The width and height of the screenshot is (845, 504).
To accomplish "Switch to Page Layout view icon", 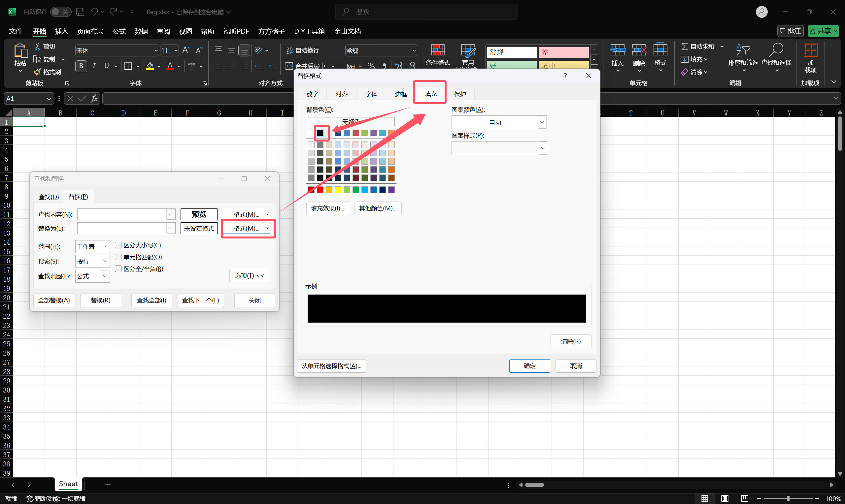I will [725, 498].
